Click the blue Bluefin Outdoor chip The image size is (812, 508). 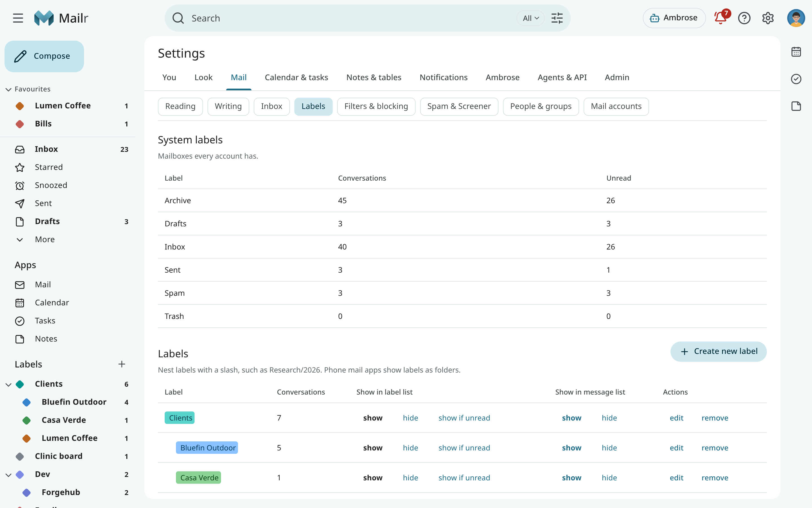click(207, 448)
